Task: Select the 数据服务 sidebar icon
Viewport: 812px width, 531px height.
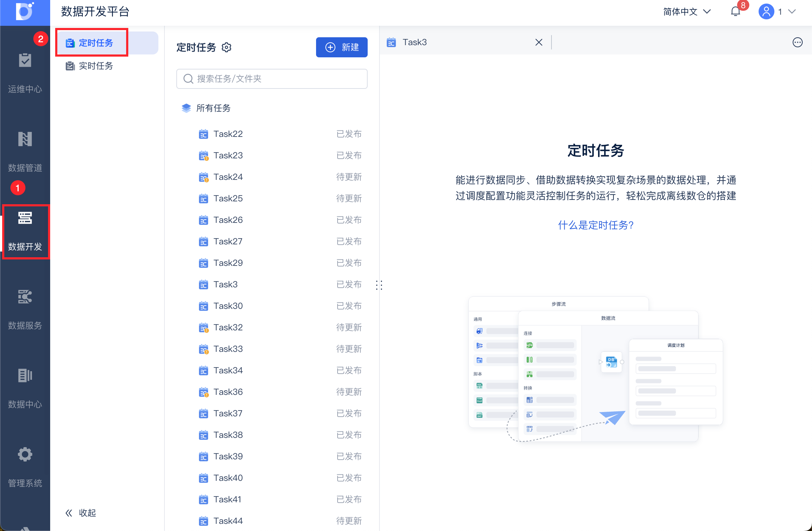Action: pyautogui.click(x=25, y=297)
